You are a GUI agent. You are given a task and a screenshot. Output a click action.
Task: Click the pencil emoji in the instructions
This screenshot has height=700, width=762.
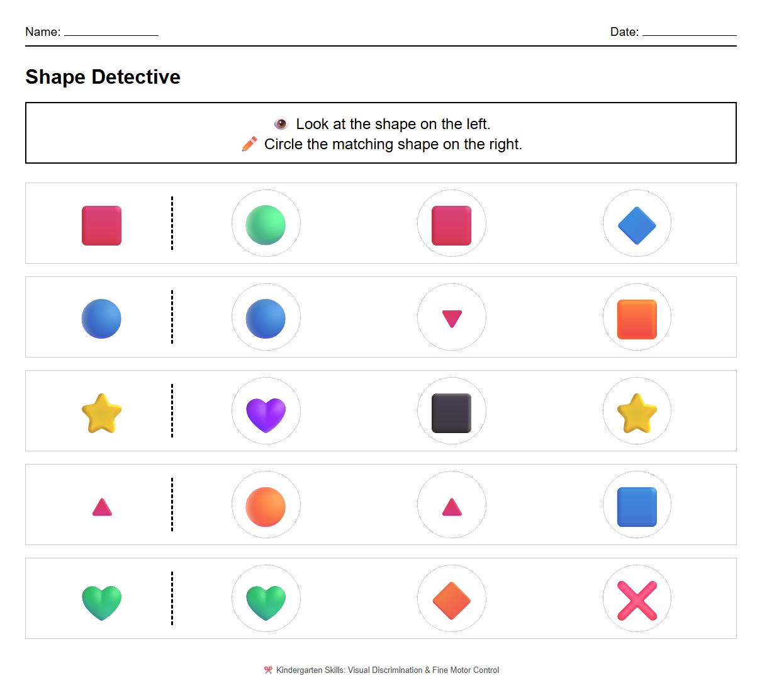pos(249,144)
